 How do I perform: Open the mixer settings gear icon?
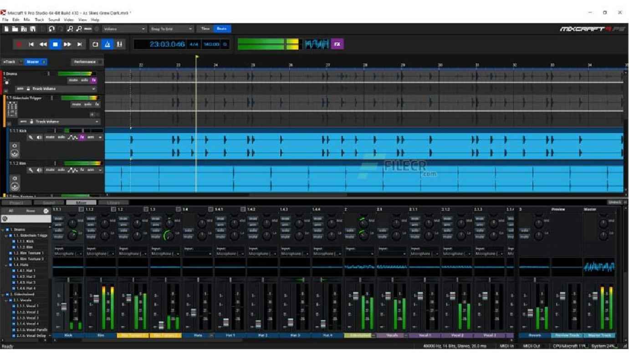[45, 211]
